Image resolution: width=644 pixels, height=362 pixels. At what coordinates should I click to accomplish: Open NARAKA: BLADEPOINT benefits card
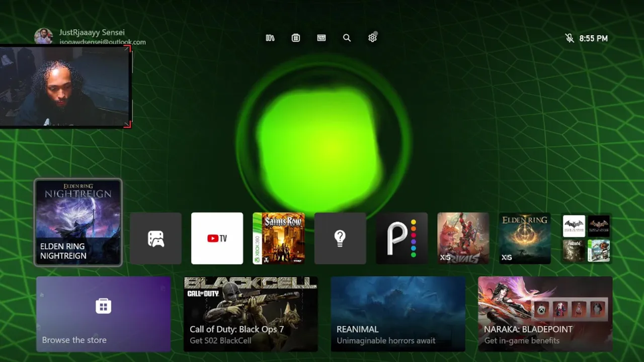[x=545, y=314]
